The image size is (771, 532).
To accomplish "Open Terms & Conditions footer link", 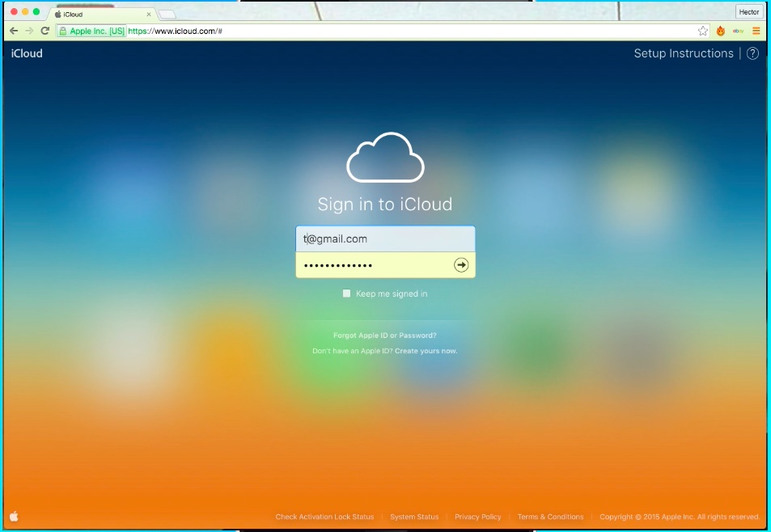I will [551, 517].
